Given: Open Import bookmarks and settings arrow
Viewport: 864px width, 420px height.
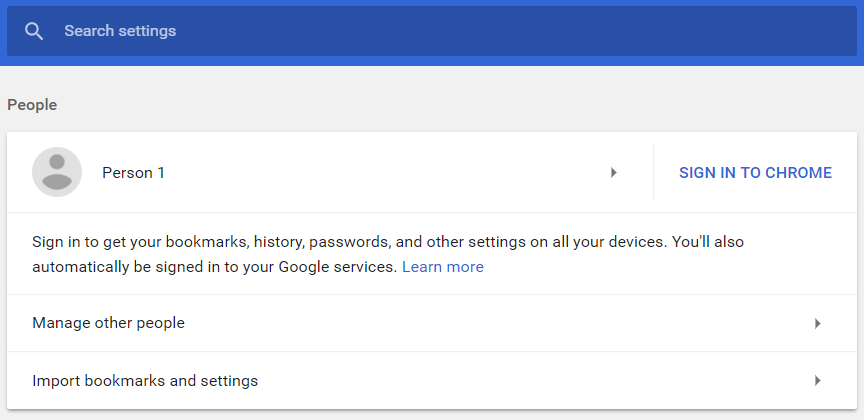Looking at the screenshot, I should point(818,381).
